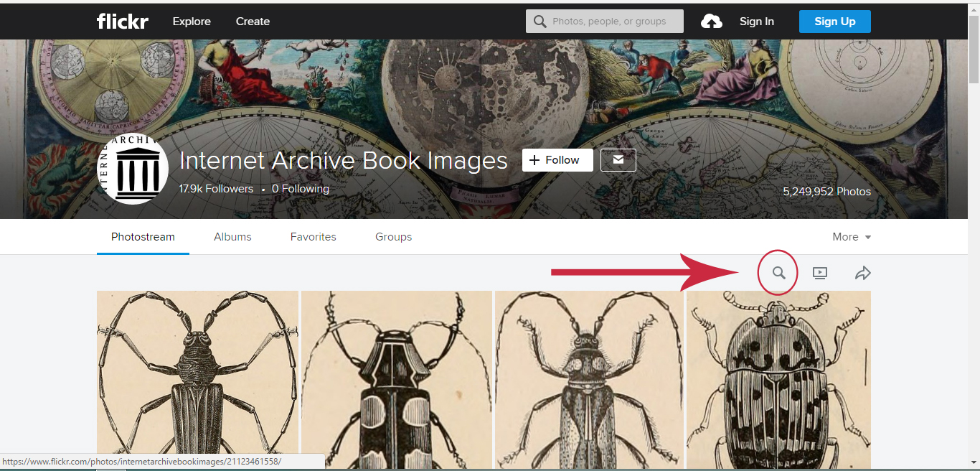
Task: Open the Explore menu
Action: click(x=191, y=21)
